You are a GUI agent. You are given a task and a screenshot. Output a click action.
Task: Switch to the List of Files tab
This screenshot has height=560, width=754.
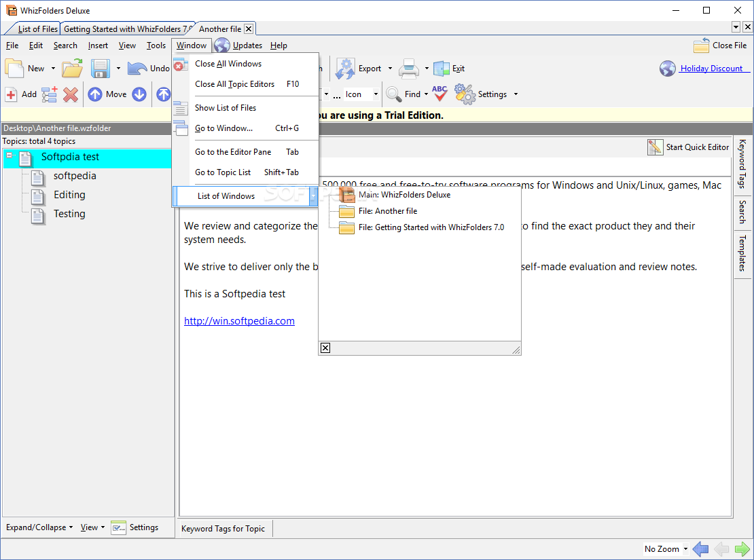(37, 29)
